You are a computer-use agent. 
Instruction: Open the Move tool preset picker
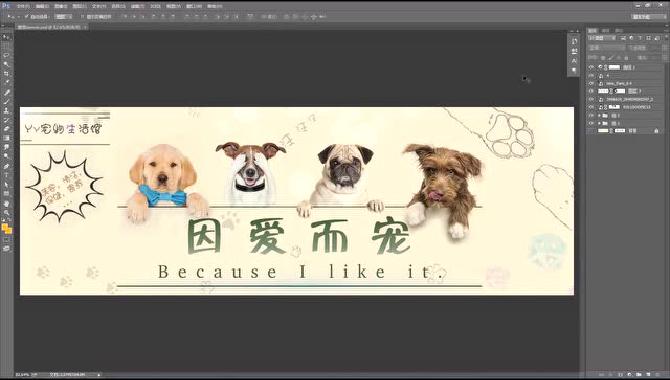(x=13, y=16)
